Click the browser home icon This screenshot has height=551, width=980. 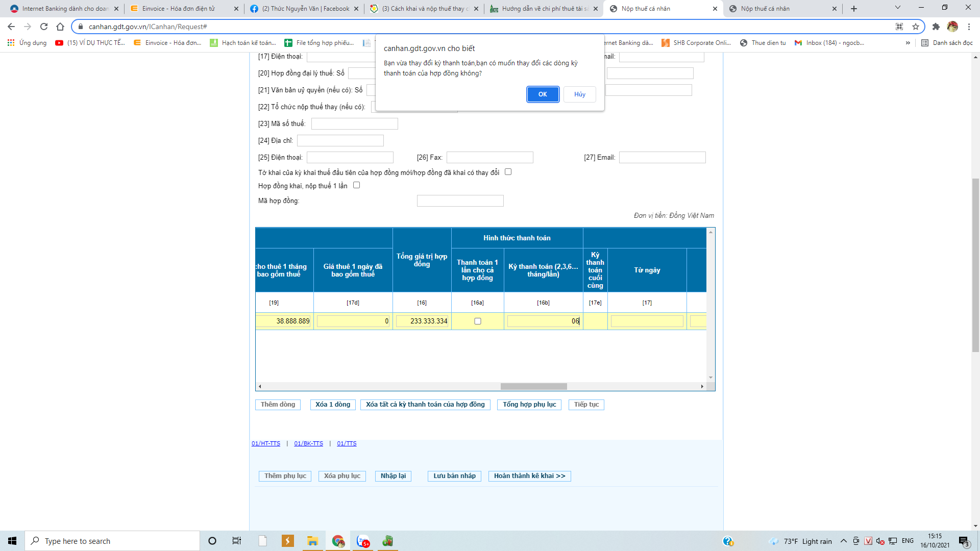pyautogui.click(x=60, y=27)
